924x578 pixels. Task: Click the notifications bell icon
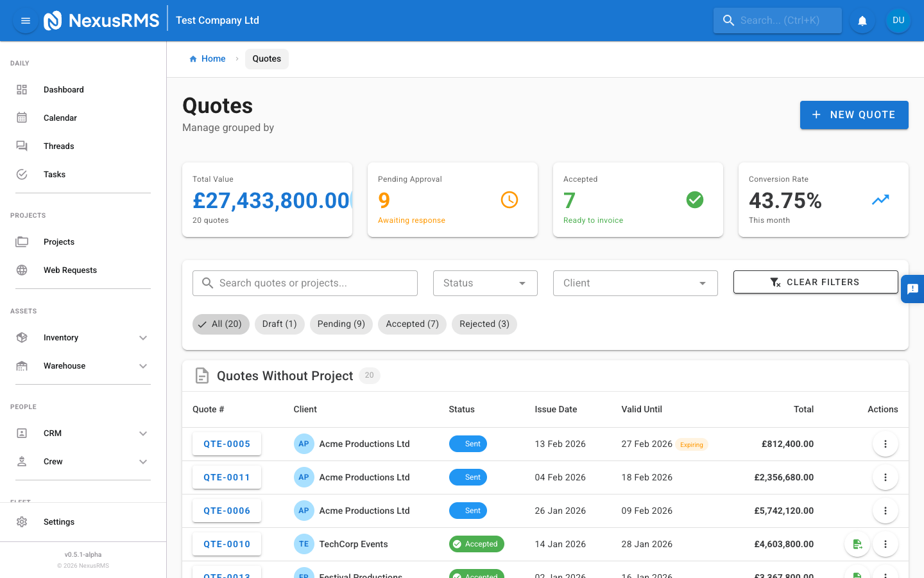862,20
